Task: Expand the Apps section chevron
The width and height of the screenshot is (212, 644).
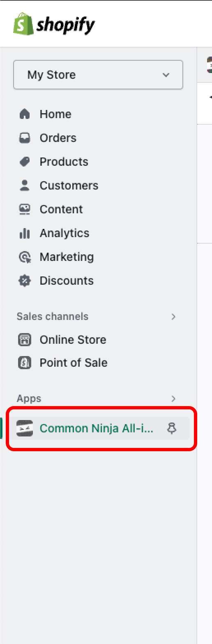Action: coord(173,398)
